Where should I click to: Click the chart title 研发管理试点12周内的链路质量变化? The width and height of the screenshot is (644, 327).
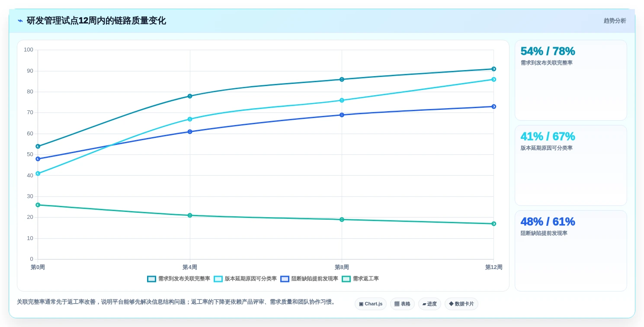pos(96,21)
